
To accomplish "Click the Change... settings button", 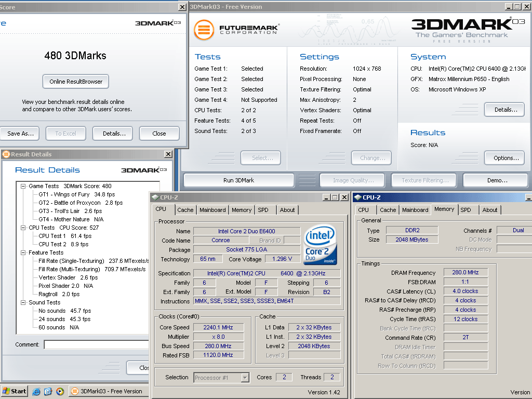I will tap(371, 158).
